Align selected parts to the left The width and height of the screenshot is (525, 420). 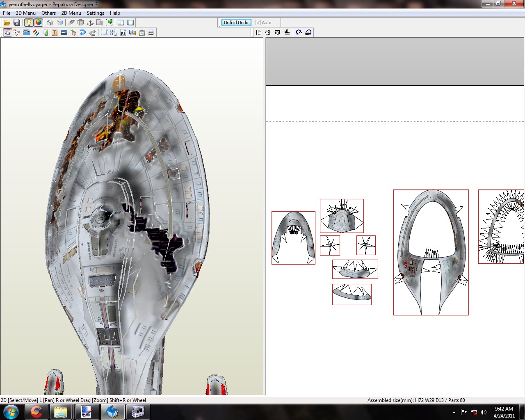point(259,32)
